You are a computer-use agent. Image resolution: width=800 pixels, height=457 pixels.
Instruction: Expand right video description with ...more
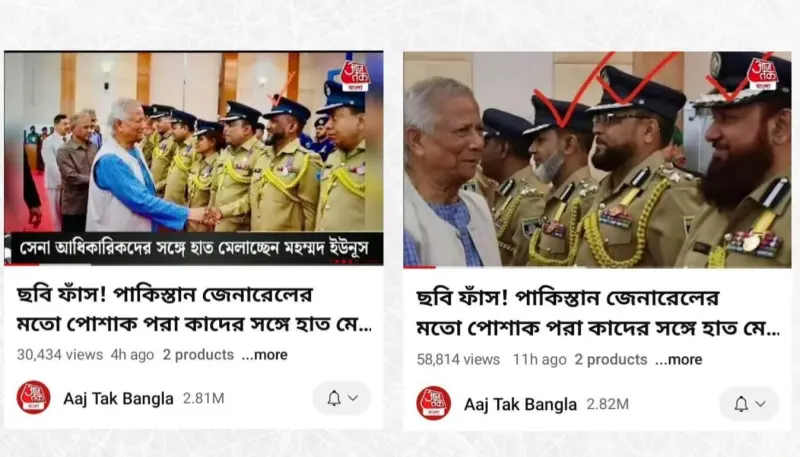click(679, 360)
